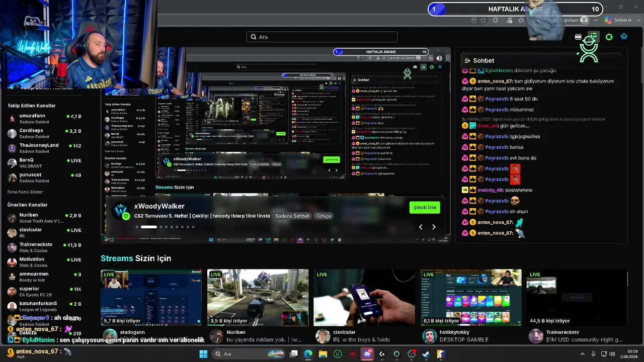Open the Windows Start menu
644x362 pixels.
[x=203, y=354]
